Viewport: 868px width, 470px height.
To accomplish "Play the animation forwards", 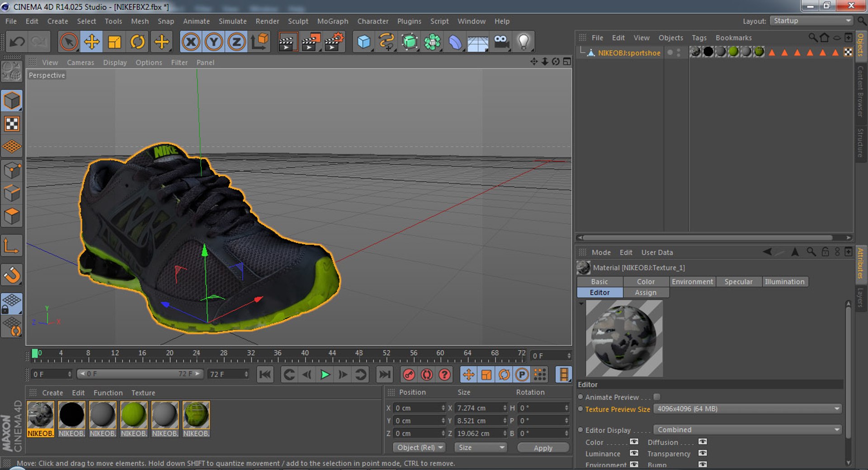I will 325,375.
